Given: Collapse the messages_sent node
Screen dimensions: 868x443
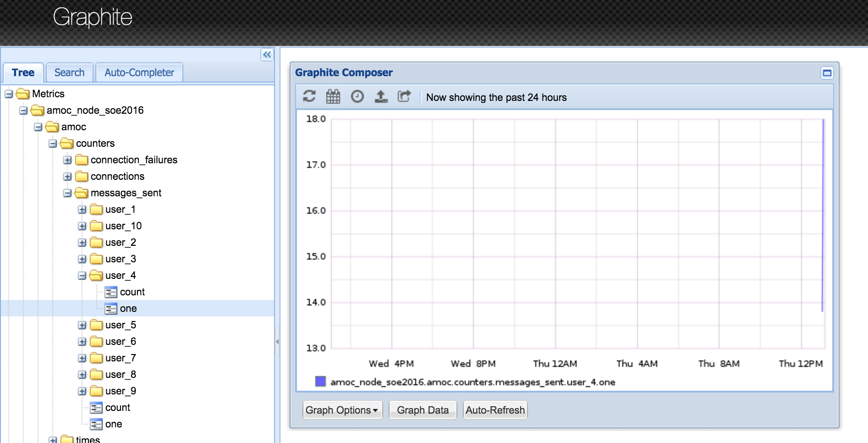Looking at the screenshot, I should point(67,193).
